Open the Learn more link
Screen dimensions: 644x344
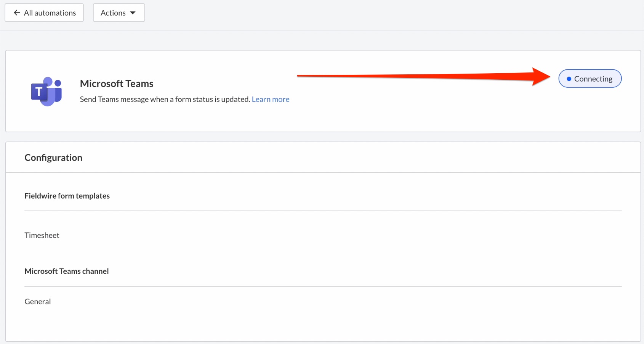[x=271, y=99]
